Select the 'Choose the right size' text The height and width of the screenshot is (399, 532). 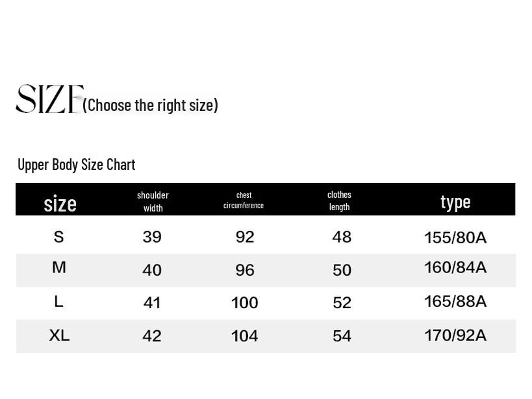pos(150,105)
